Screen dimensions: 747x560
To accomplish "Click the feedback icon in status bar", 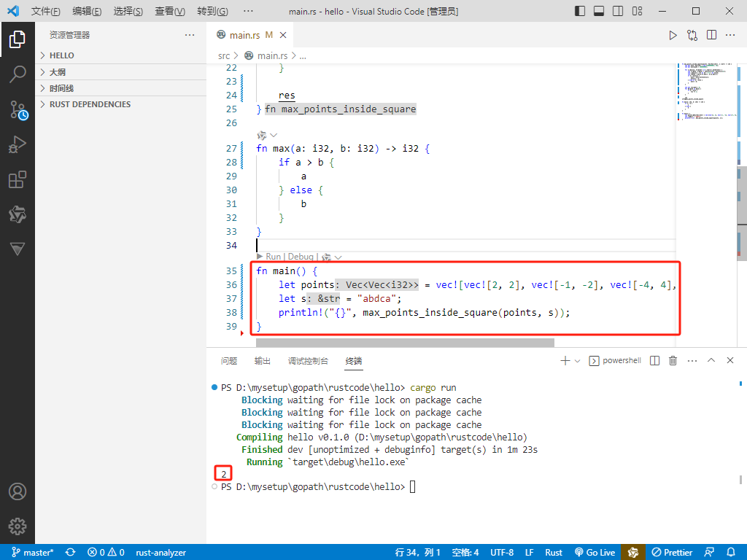I will (709, 553).
